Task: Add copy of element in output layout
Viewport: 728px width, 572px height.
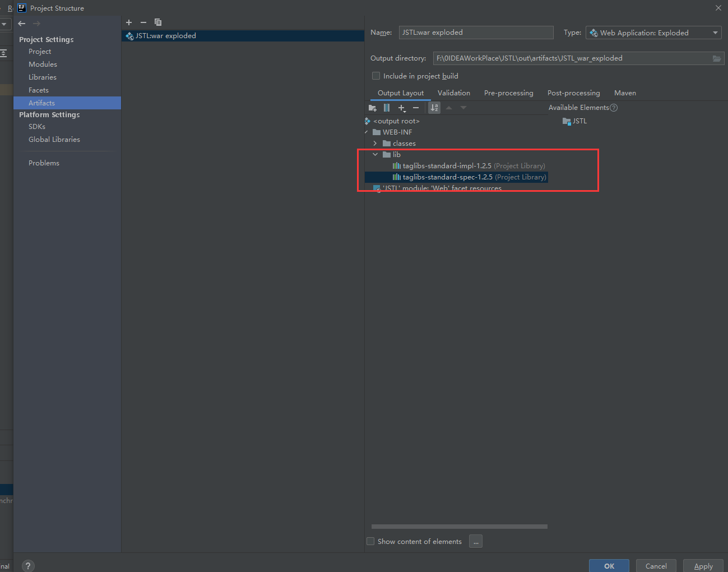Action: coord(402,108)
